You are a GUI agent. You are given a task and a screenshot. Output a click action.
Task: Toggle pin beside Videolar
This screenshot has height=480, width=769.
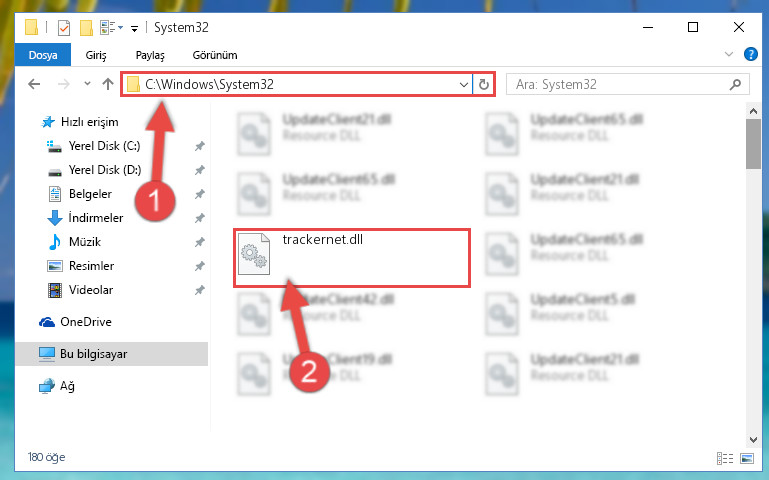coord(200,290)
